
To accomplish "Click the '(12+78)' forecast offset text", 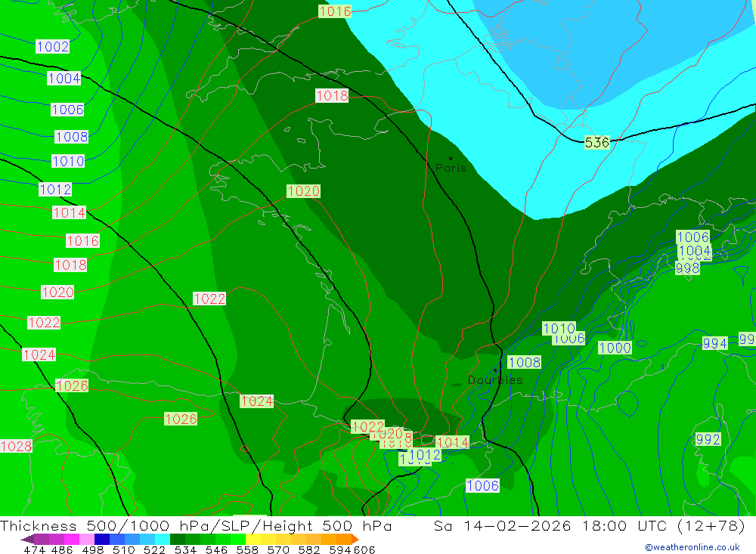I will coord(711,525).
